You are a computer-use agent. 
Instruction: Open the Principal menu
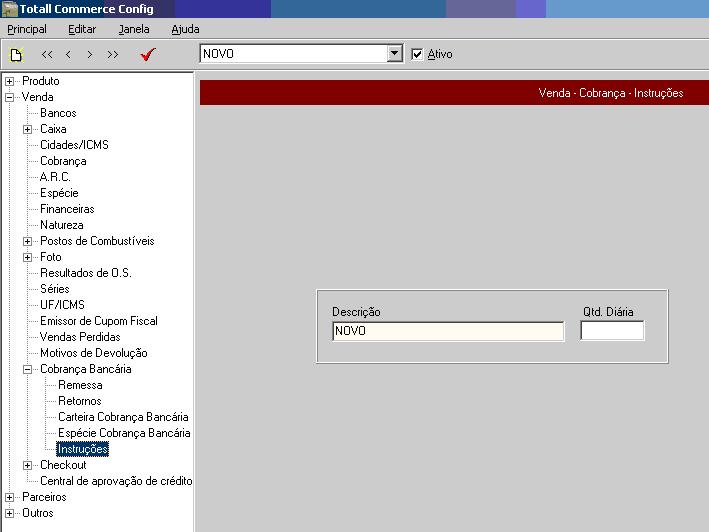click(27, 29)
